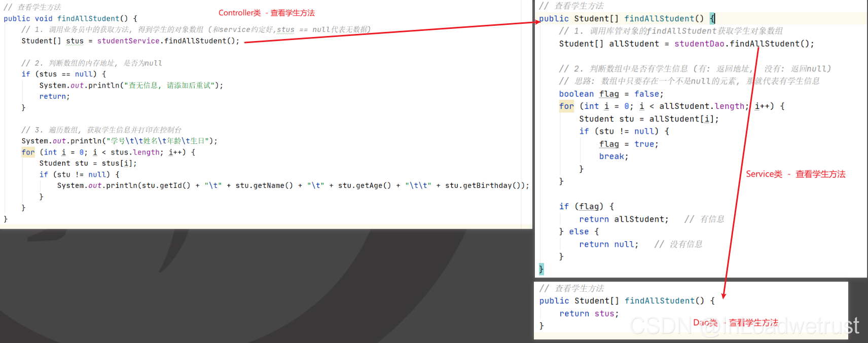Viewport: 868px width, 343px height.
Task: Click the 'if (stus == null) {' line
Action: (x=64, y=74)
